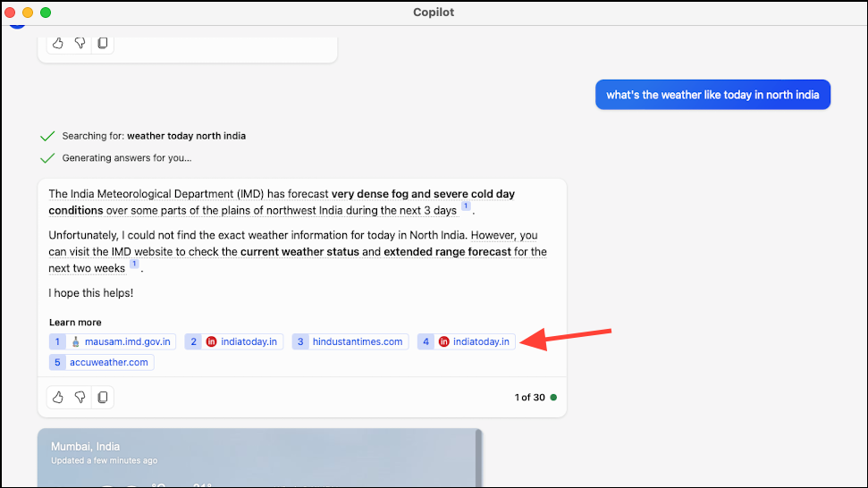
Task: Click citation 1 after 'next 3 days'
Action: pos(466,206)
